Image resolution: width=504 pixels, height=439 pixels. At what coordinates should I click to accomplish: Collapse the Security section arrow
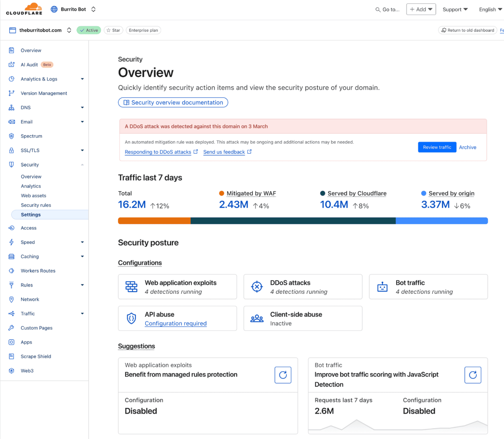tap(82, 164)
